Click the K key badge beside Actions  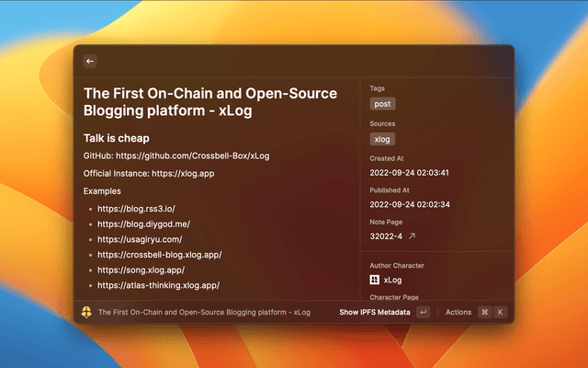point(500,312)
